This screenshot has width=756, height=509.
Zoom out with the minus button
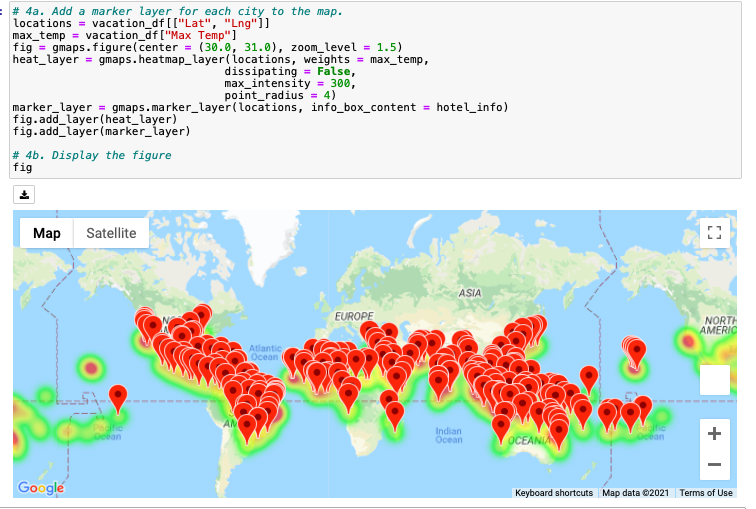715,465
